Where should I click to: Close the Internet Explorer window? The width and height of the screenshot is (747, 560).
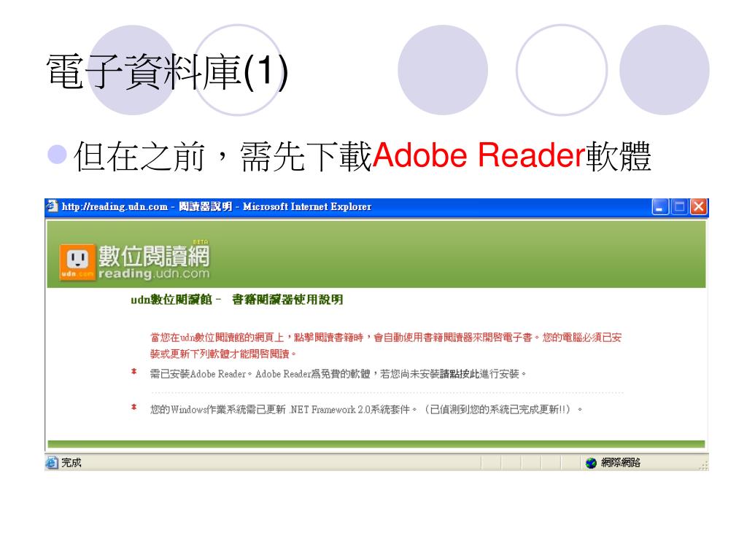pyautogui.click(x=698, y=207)
